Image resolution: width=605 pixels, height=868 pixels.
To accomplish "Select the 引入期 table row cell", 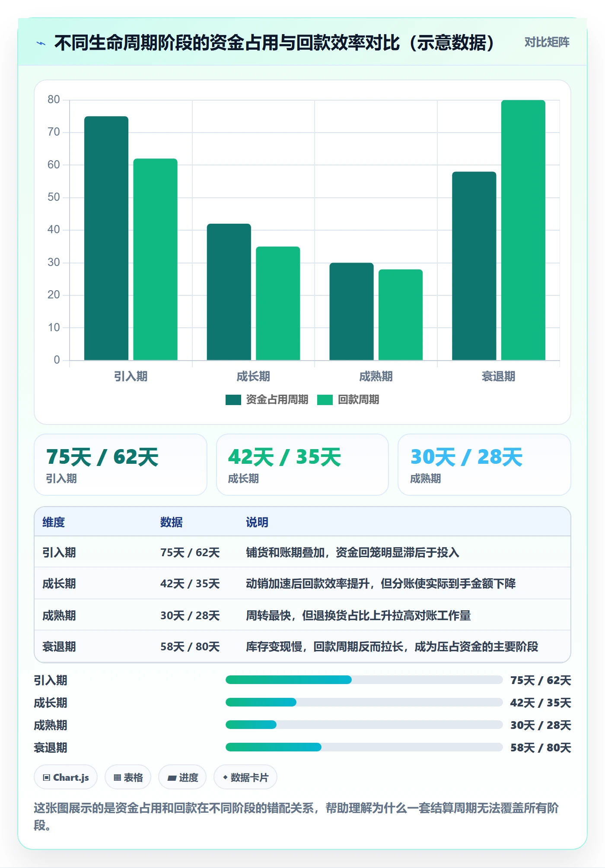I will [59, 552].
